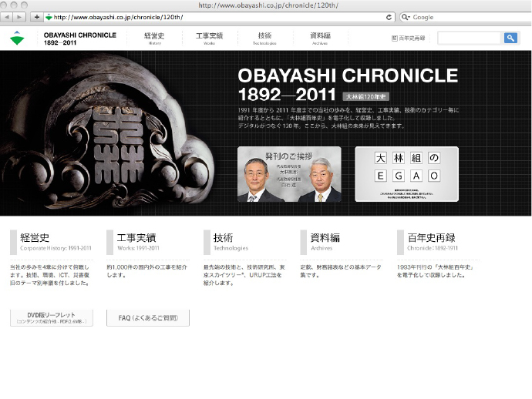The height and width of the screenshot is (399, 532).
Task: Click the 経営史 Corporate History section heading
Action: point(51,242)
